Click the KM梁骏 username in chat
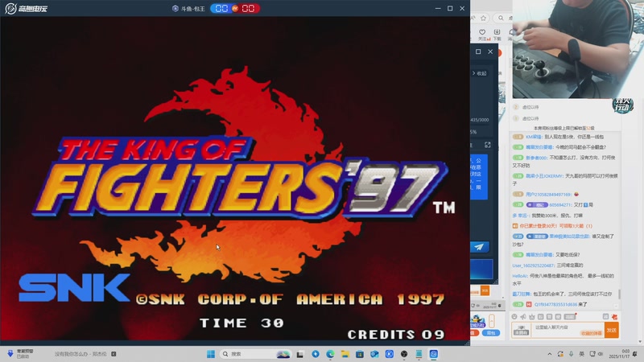644x362 pixels. [534, 137]
